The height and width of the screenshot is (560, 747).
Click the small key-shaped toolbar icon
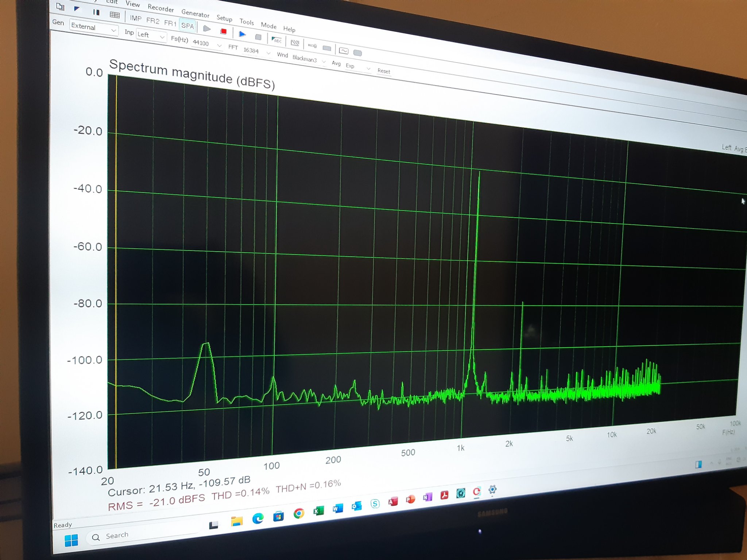pos(312,46)
